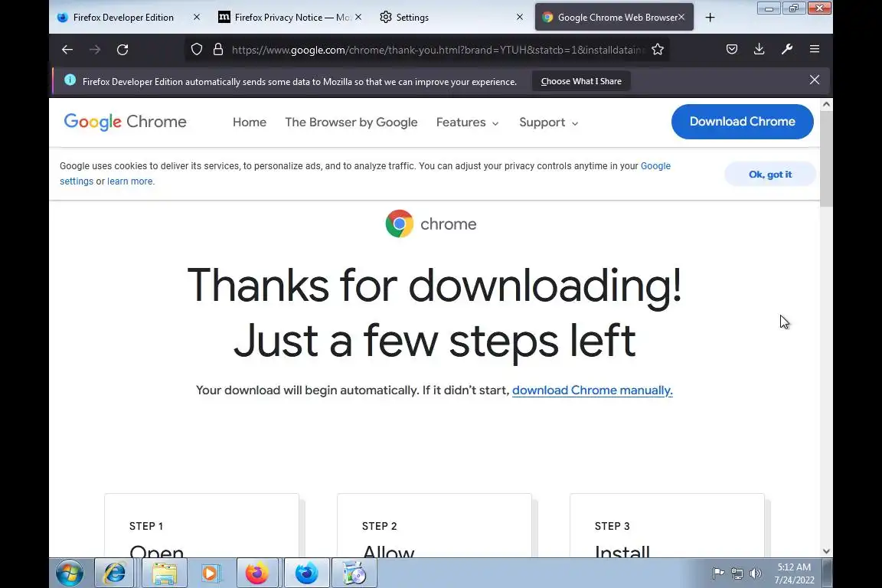Open Windows Explorer folder in taskbar
882x588 pixels.
(x=165, y=573)
